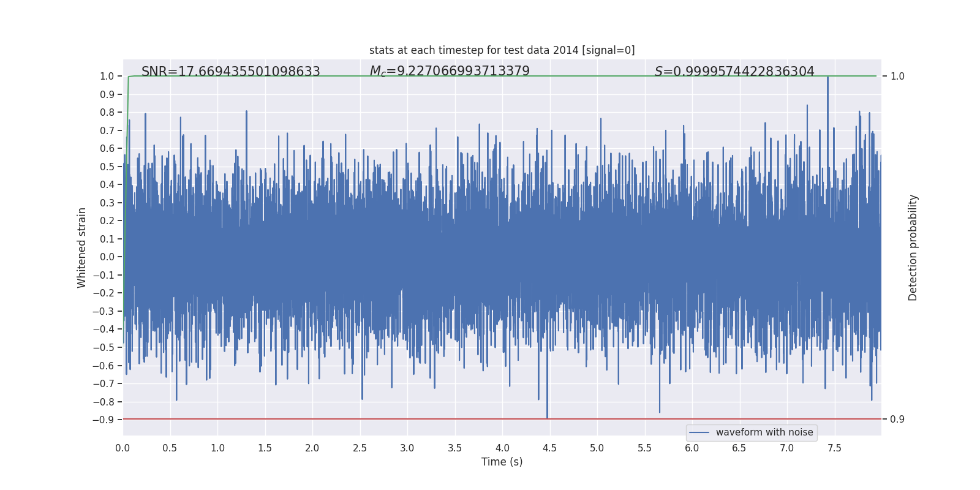Click the time-axis tick label 4.0

click(x=502, y=448)
